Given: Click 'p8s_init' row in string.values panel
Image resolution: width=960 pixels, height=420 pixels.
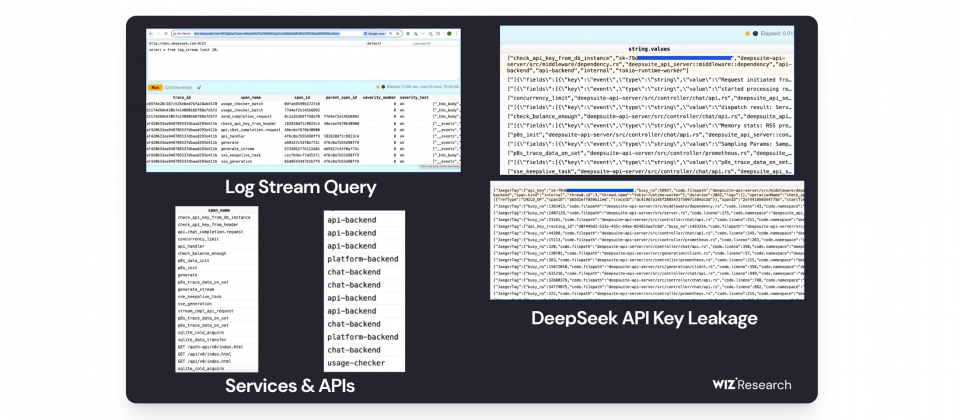Looking at the screenshot, I should (x=650, y=135).
